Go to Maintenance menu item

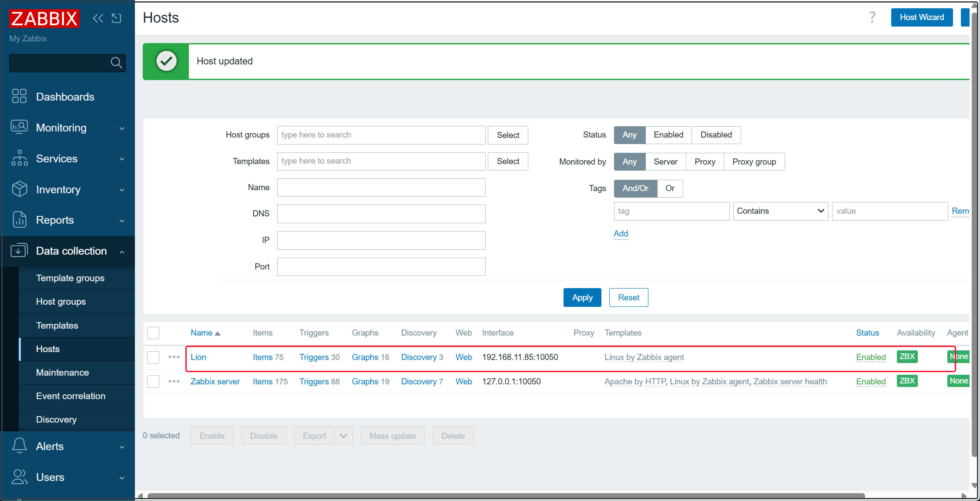tap(62, 372)
